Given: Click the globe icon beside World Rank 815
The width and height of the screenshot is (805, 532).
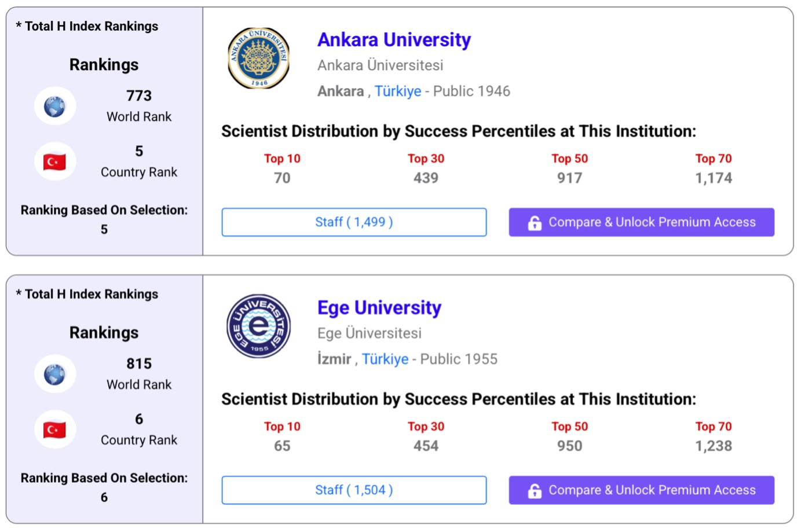Looking at the screenshot, I should (55, 374).
